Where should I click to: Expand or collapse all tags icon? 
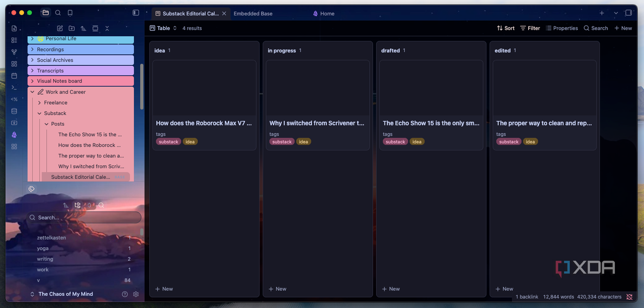[89, 205]
